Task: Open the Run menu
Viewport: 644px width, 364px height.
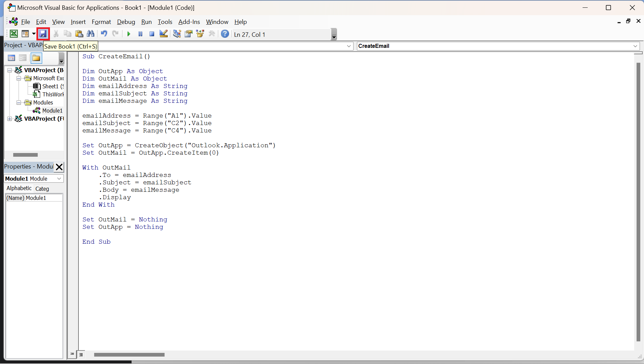Action: point(146,22)
